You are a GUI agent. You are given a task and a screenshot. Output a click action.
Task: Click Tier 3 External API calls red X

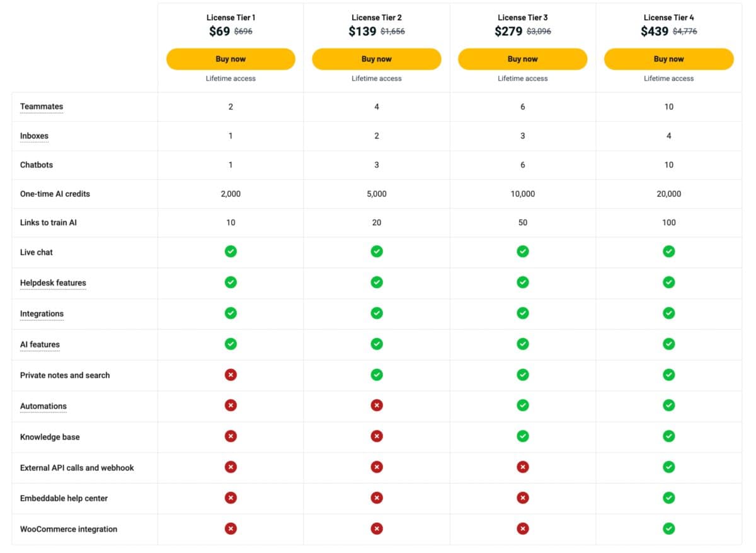coord(522,467)
